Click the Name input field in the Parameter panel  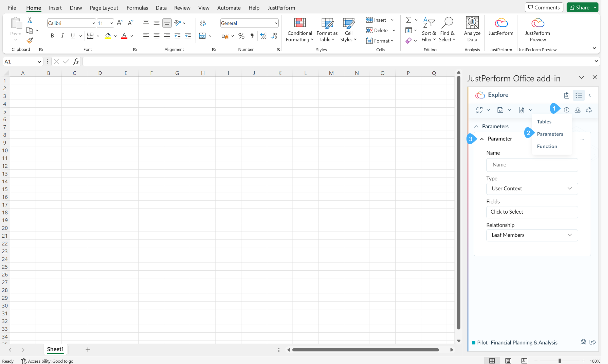(x=532, y=165)
